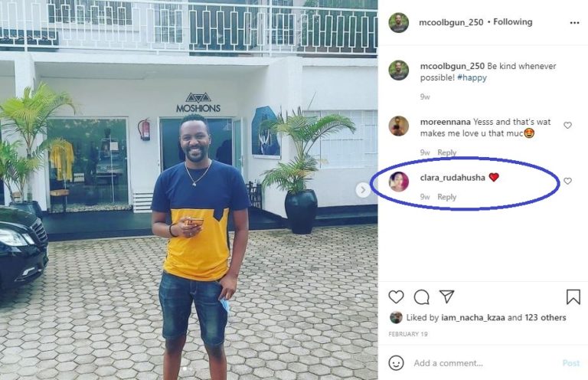Go to next photo with arrow
Image resolution: width=588 pixels, height=380 pixels.
tap(363, 190)
